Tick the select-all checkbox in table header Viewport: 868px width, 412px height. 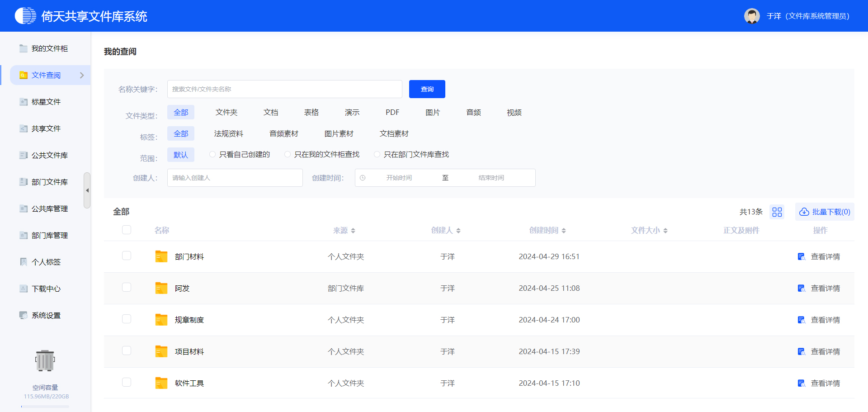coord(127,230)
